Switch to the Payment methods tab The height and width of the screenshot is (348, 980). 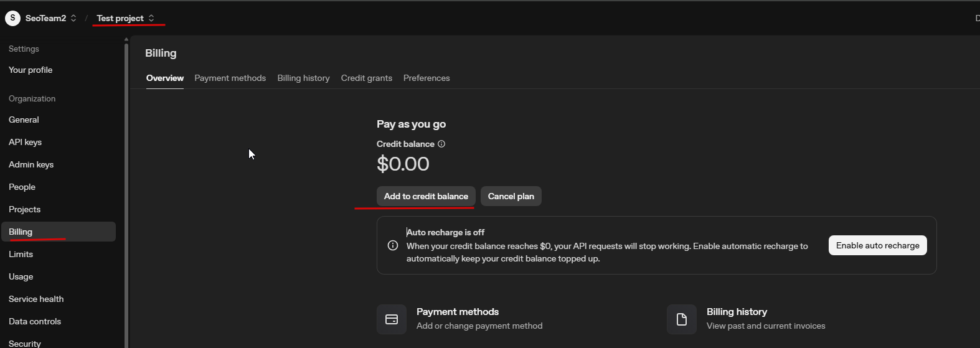pos(230,78)
